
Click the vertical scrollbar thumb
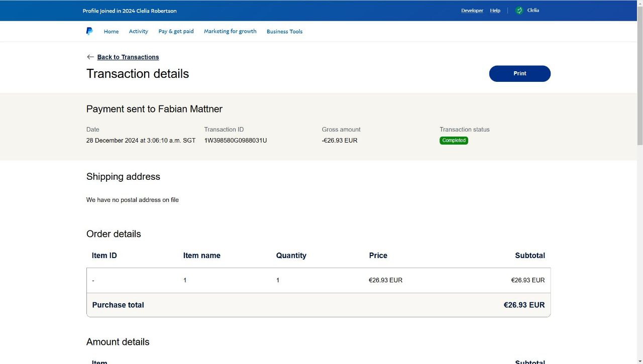(x=639, y=75)
